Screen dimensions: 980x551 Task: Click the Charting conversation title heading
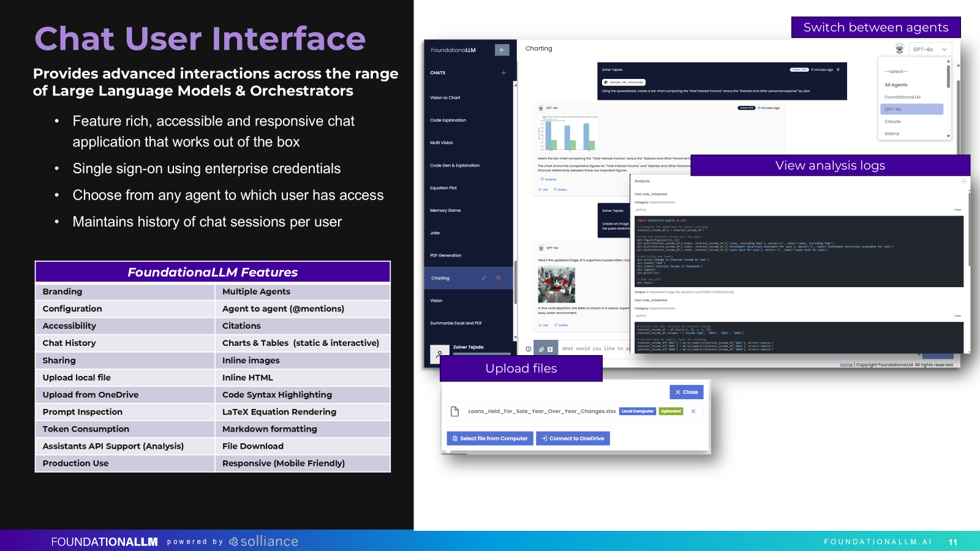pyautogui.click(x=539, y=48)
